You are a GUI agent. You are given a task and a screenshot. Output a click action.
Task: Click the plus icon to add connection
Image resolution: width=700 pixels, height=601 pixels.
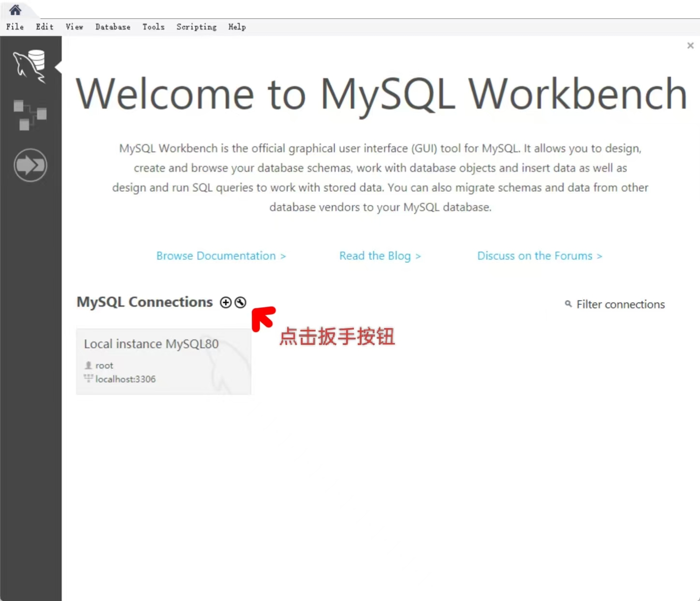[226, 302]
